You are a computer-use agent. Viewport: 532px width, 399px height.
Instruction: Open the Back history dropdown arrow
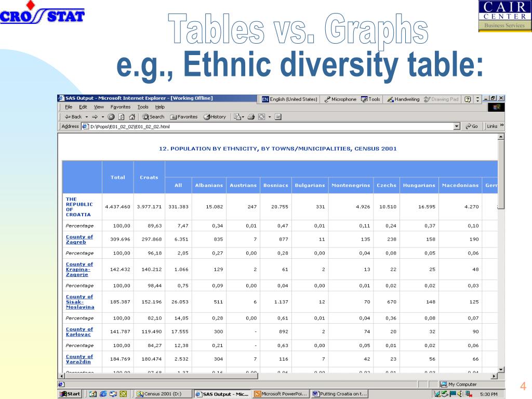click(87, 117)
